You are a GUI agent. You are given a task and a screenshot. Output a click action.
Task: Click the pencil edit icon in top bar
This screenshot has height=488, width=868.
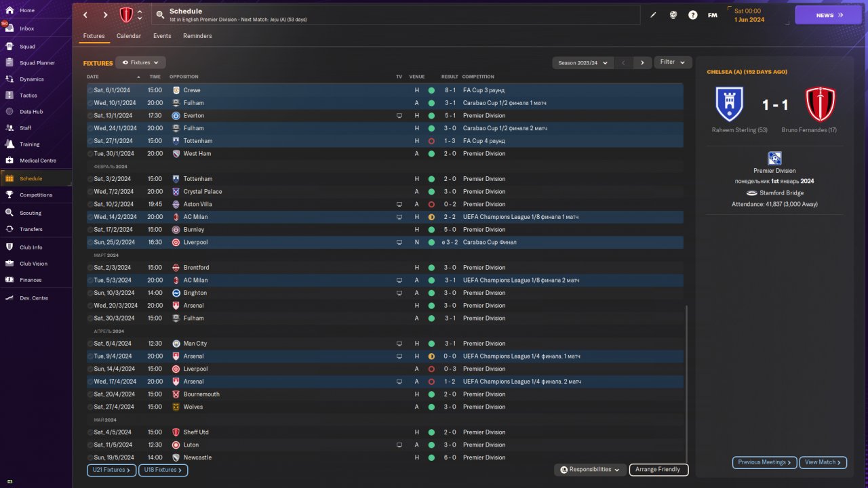[x=653, y=15]
